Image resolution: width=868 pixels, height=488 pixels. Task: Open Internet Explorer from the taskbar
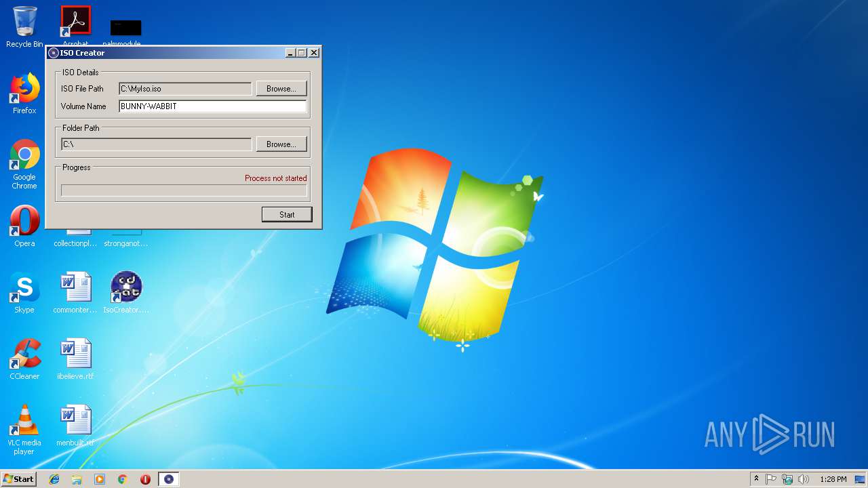[x=54, y=479]
